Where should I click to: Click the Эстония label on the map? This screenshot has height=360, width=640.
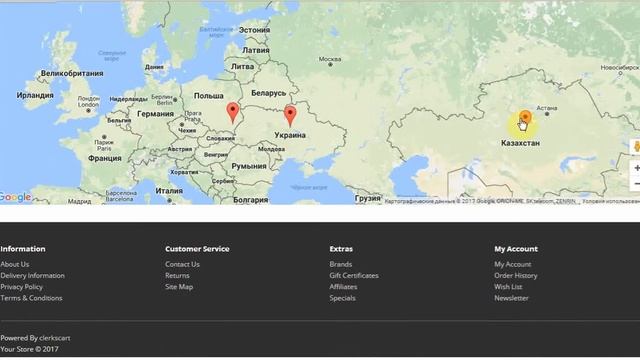click(254, 30)
